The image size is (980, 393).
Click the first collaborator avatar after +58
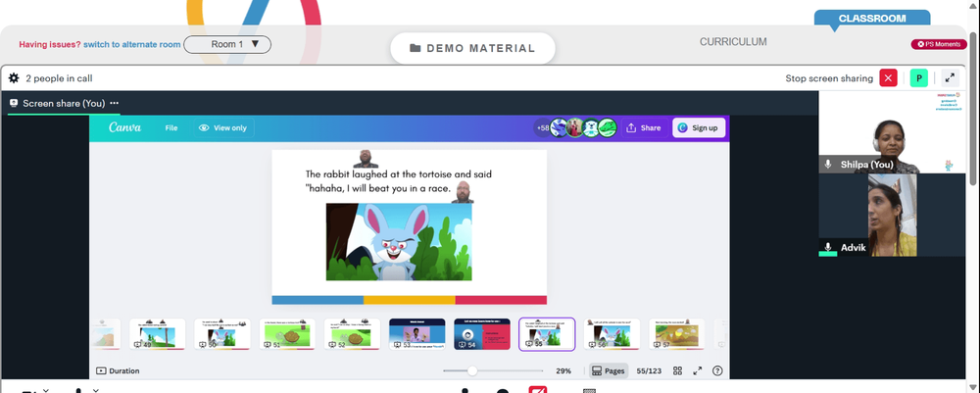click(x=559, y=128)
